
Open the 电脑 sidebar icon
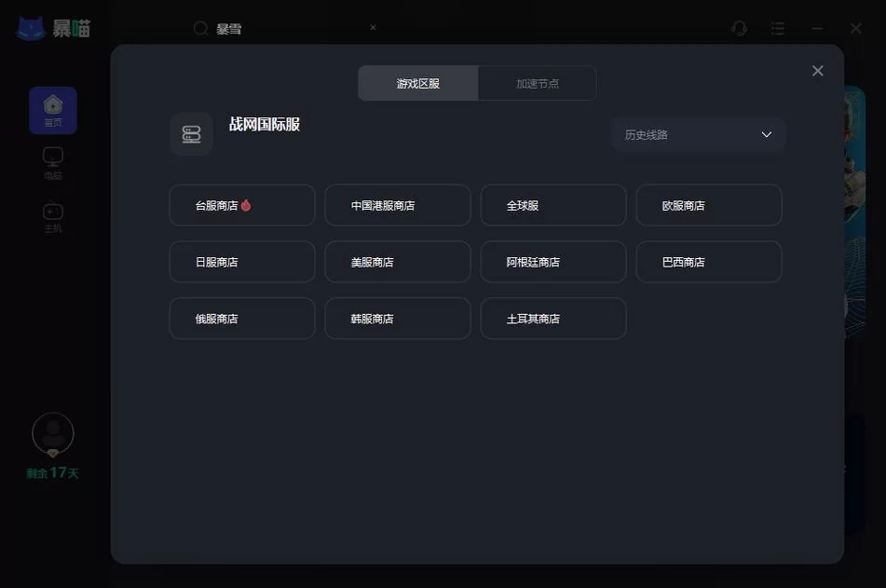tap(53, 163)
